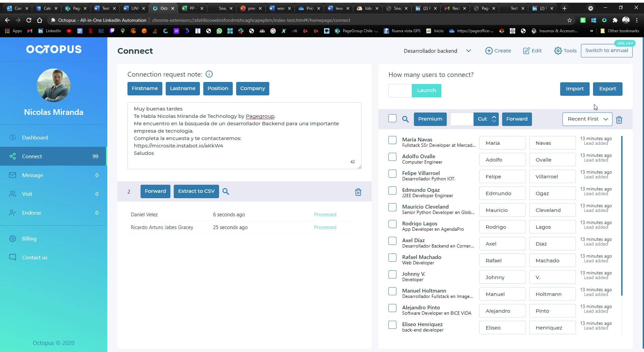Open the Cut action selector

point(486,119)
